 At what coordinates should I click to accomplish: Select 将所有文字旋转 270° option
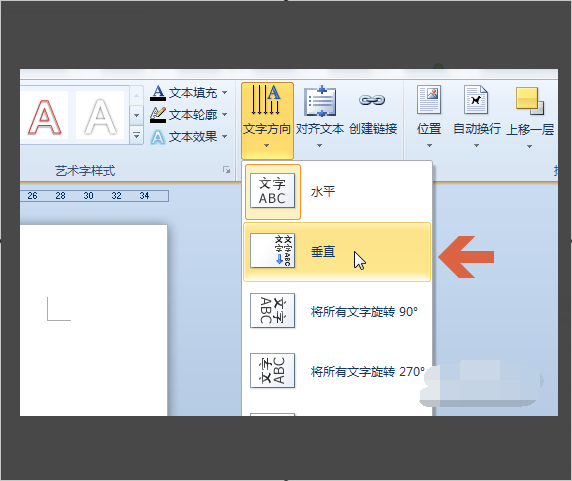click(337, 371)
